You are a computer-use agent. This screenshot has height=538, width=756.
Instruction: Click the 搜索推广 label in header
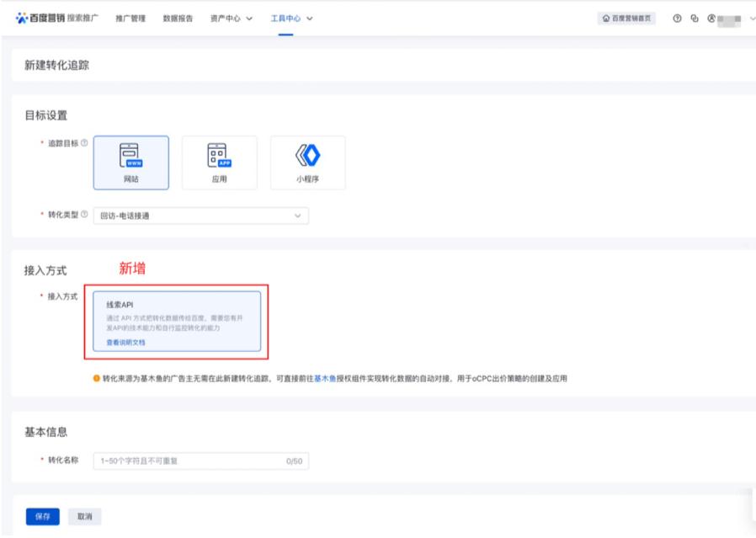(83, 18)
